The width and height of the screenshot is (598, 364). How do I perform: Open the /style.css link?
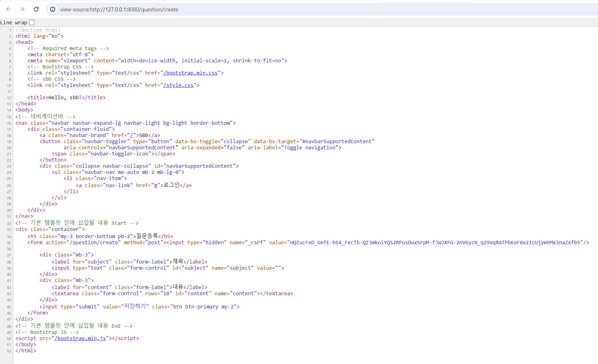178,85
